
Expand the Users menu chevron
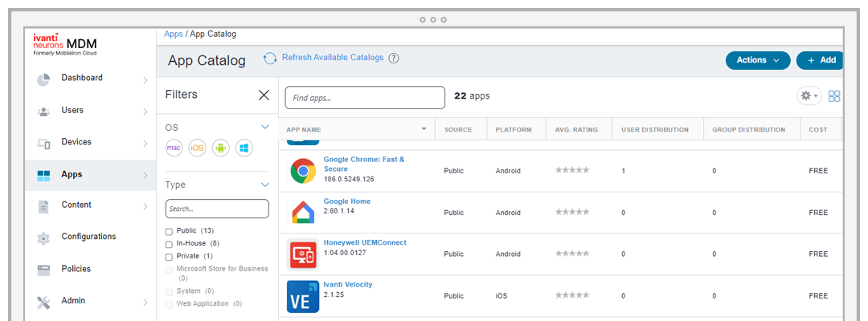pyautogui.click(x=145, y=112)
